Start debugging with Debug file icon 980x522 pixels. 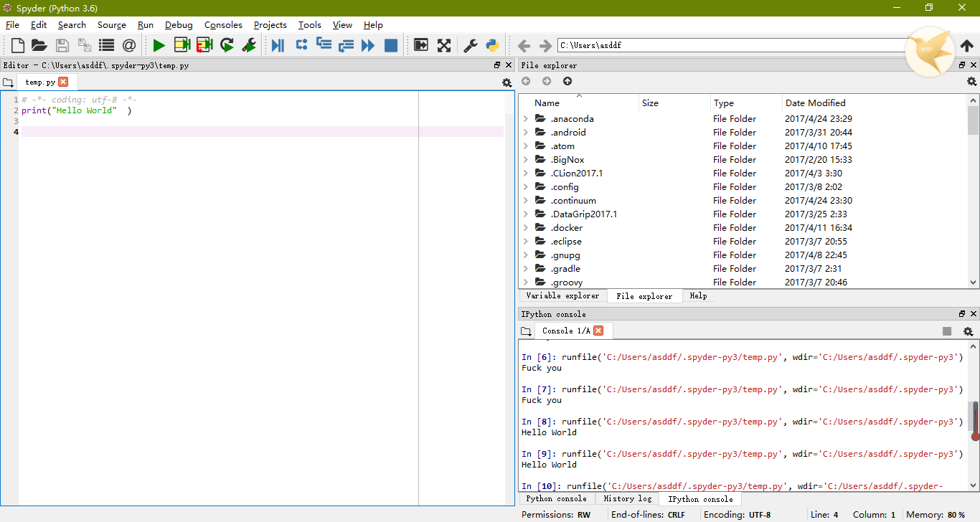(x=278, y=45)
